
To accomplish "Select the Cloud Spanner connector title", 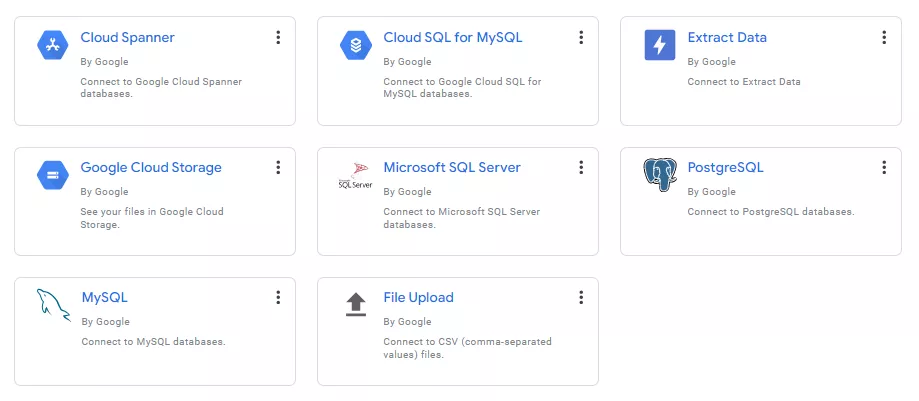I will [127, 38].
